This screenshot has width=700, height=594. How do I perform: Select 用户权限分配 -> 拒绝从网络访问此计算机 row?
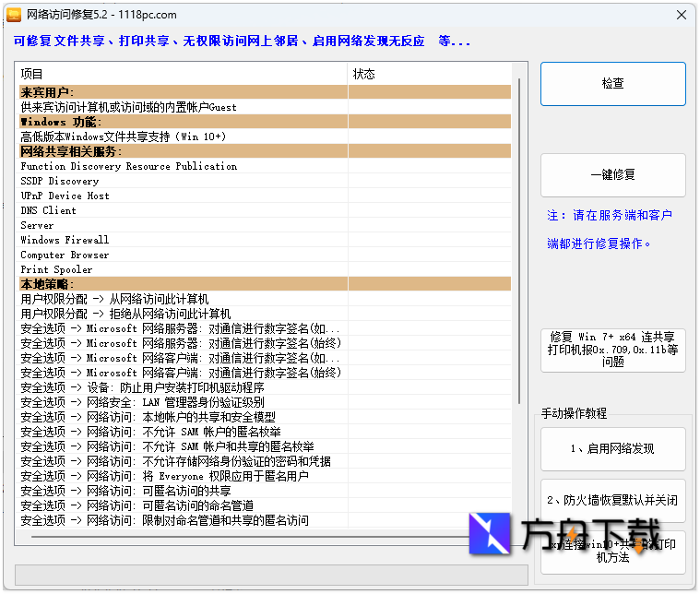(265, 314)
